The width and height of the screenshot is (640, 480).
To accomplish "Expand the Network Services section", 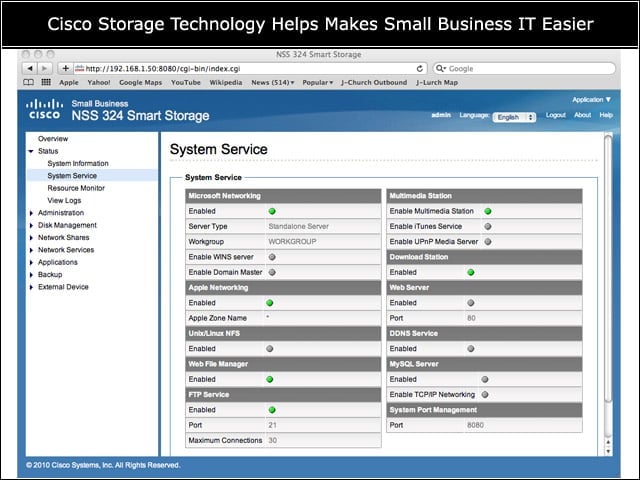I will tap(31, 250).
